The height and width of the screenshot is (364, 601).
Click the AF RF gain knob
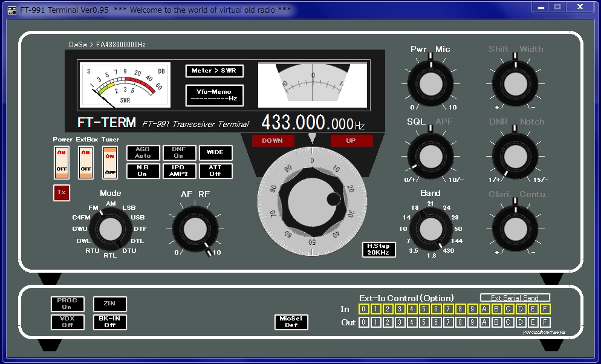pyautogui.click(x=195, y=229)
